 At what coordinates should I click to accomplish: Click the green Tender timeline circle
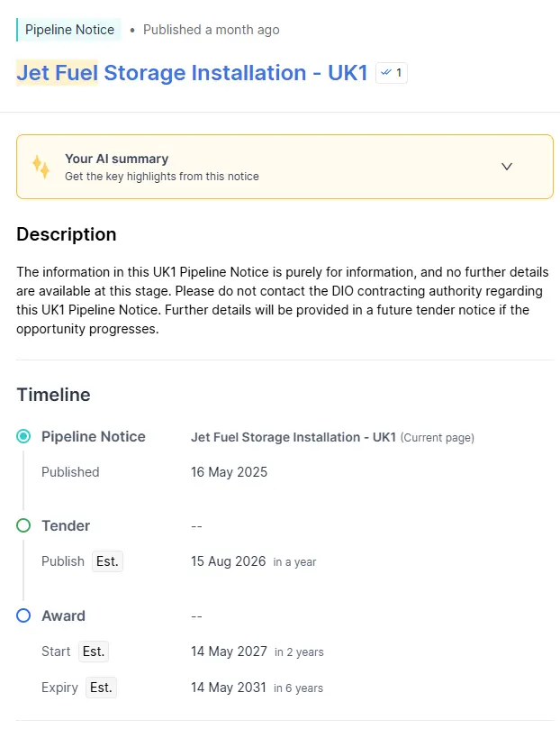point(23,525)
